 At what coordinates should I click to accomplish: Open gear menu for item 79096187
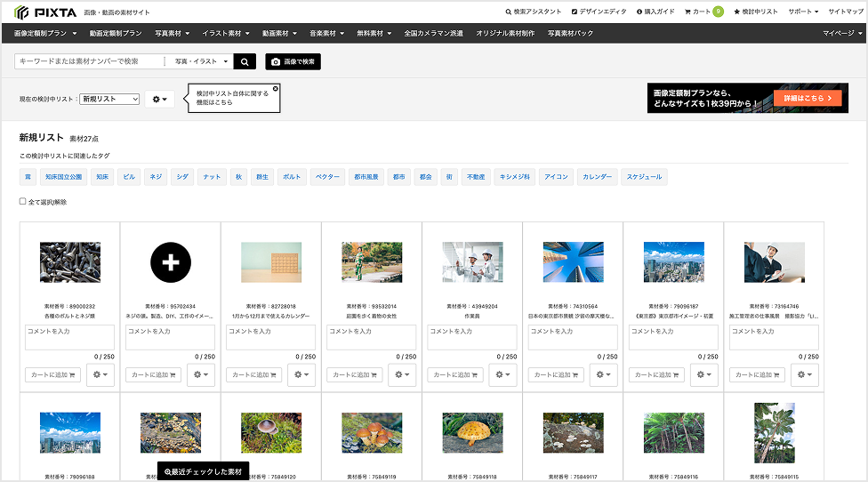tap(704, 374)
